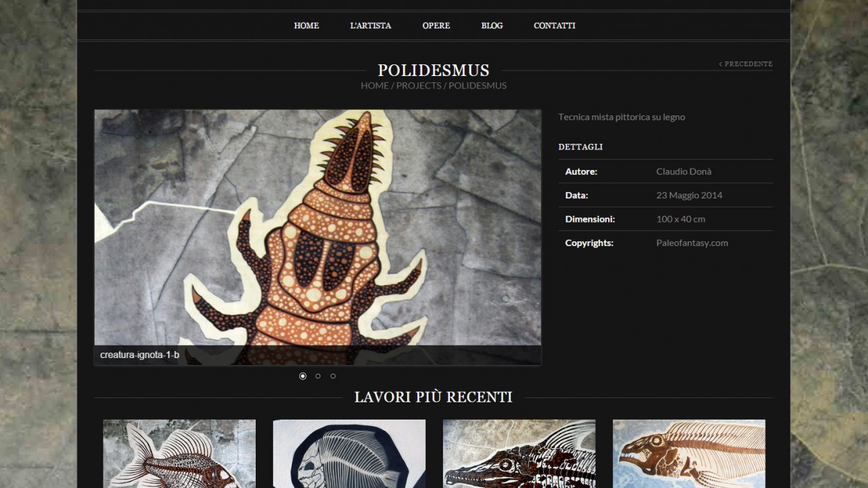Open the dark blue round fish thumbnail
Image resolution: width=868 pixels, height=488 pixels.
(x=350, y=453)
